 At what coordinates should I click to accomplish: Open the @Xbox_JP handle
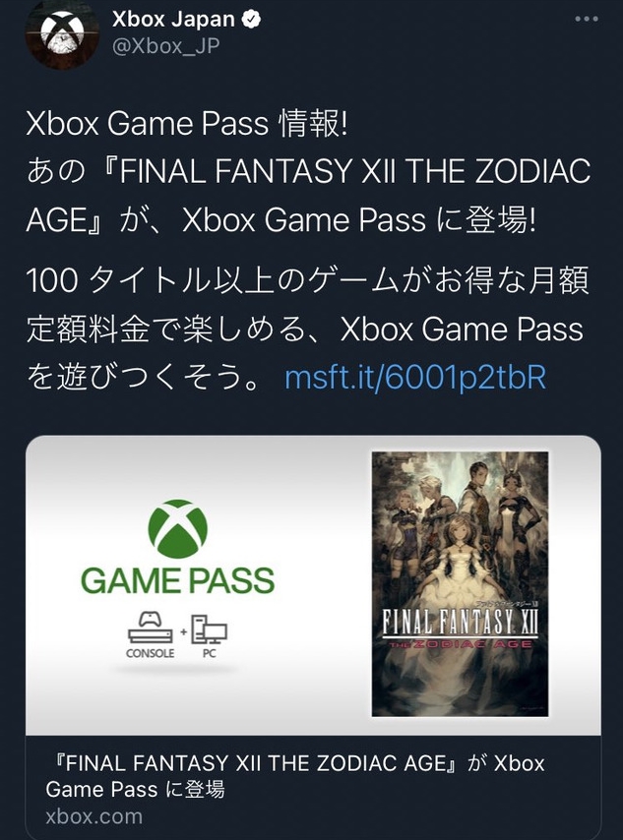point(165,46)
